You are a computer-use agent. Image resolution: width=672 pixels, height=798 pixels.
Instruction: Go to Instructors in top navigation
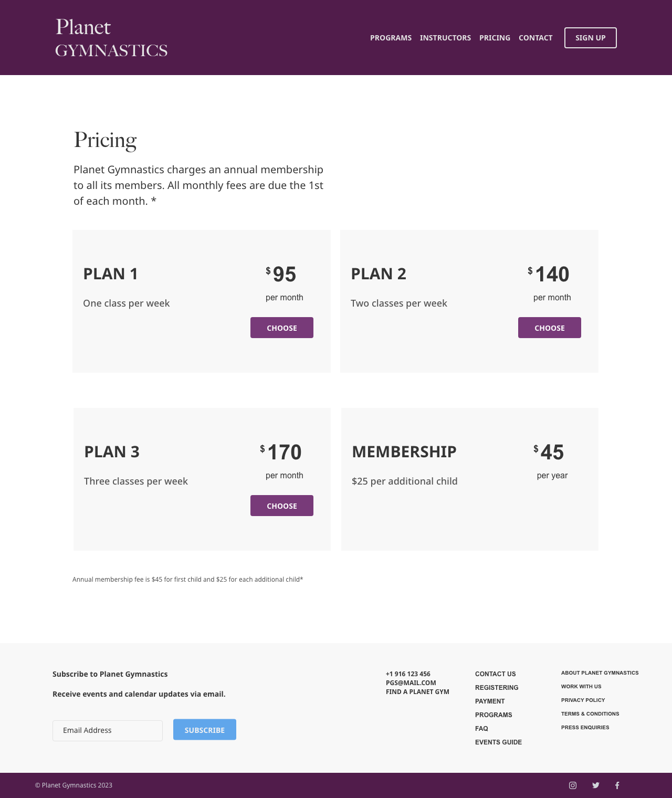445,38
